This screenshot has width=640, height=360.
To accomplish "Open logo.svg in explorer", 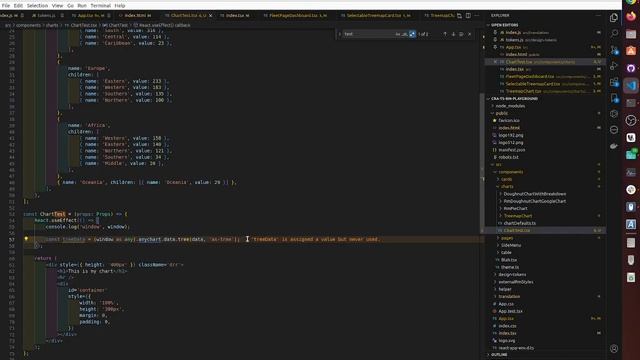I will tap(507, 341).
